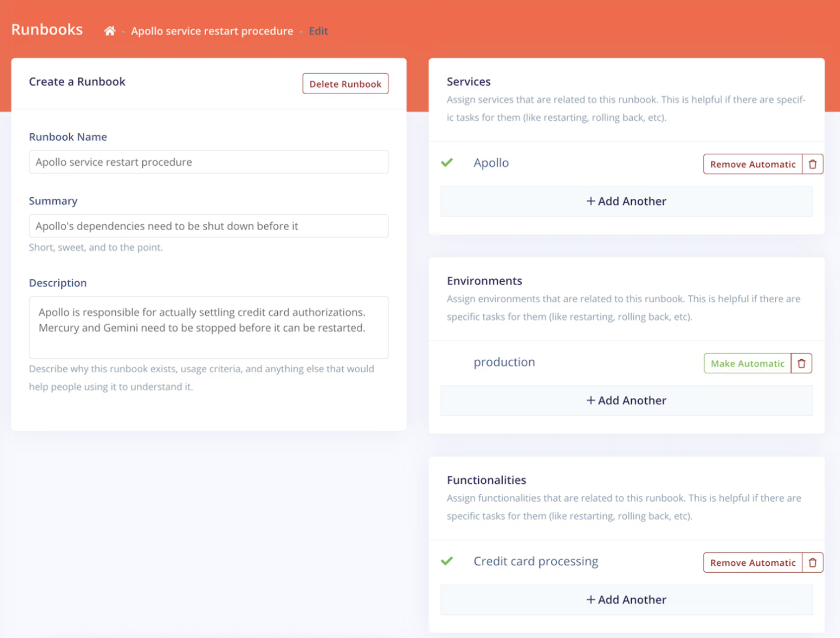840x638 pixels.
Task: Delete the Apollo service with trash icon
Action: 812,164
